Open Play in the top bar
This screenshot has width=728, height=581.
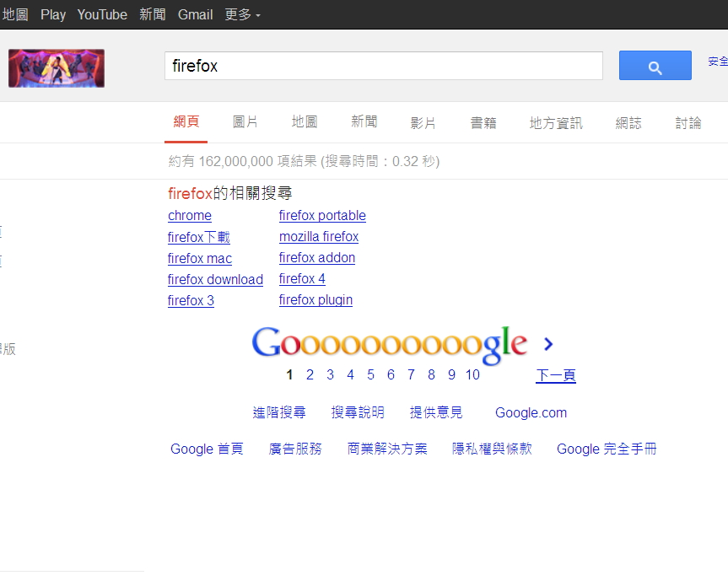coord(53,14)
